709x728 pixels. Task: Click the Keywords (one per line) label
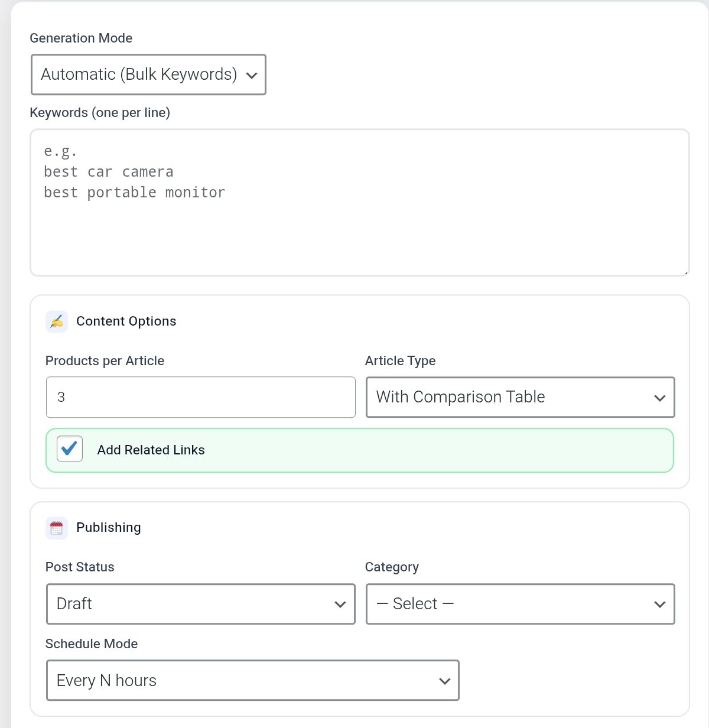(x=100, y=113)
